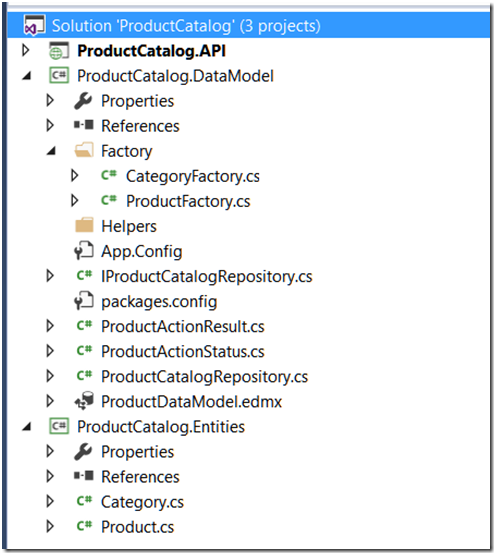
Task: Click the App.Config file icon
Action: [x=84, y=251]
